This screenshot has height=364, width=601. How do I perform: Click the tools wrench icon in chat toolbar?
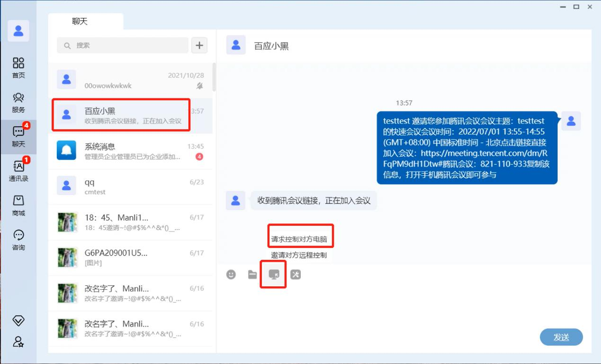coord(296,275)
